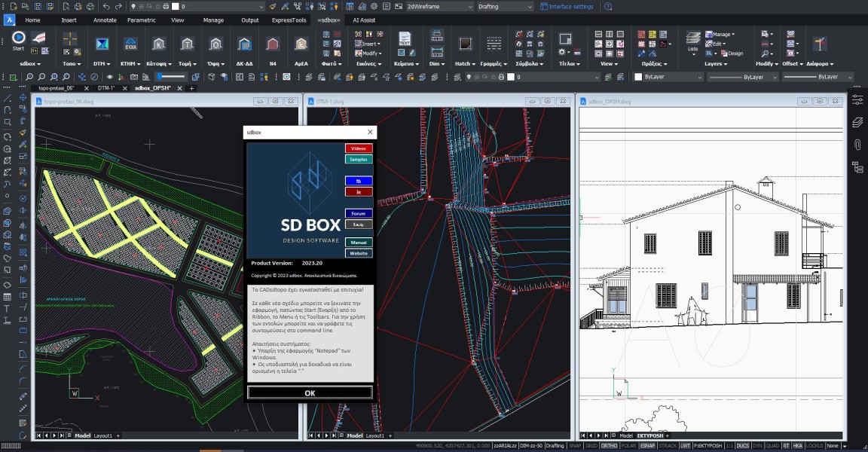The width and height of the screenshot is (868, 452).
Task: Click the paperclip attachments icon at right panel
Action: [857, 145]
